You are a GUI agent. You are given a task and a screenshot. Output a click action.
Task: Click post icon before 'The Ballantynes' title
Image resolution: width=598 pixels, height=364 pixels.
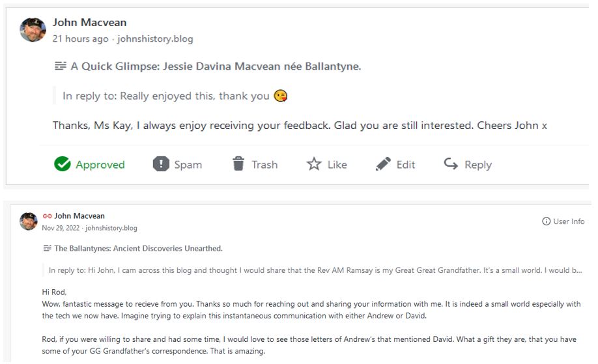(x=47, y=249)
